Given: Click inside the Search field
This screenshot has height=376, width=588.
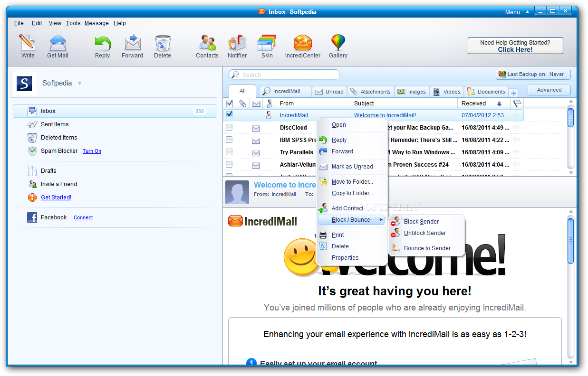Looking at the screenshot, I should tap(284, 75).
